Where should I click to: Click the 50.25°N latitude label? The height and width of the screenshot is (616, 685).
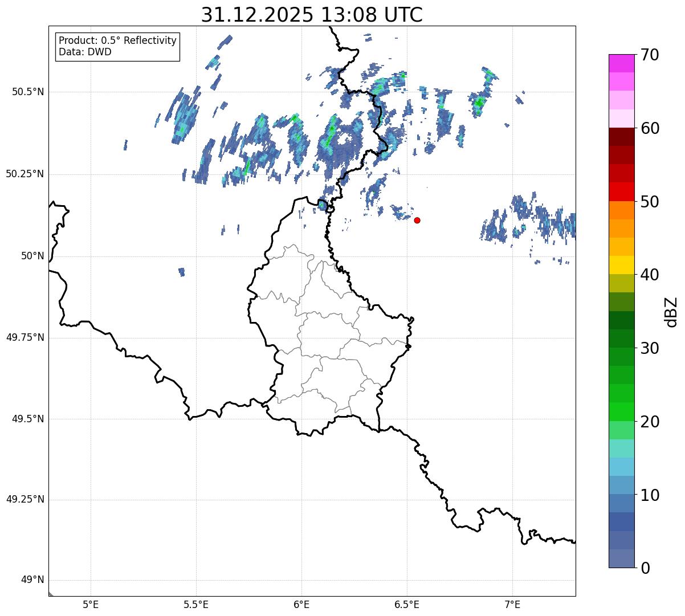[25, 174]
